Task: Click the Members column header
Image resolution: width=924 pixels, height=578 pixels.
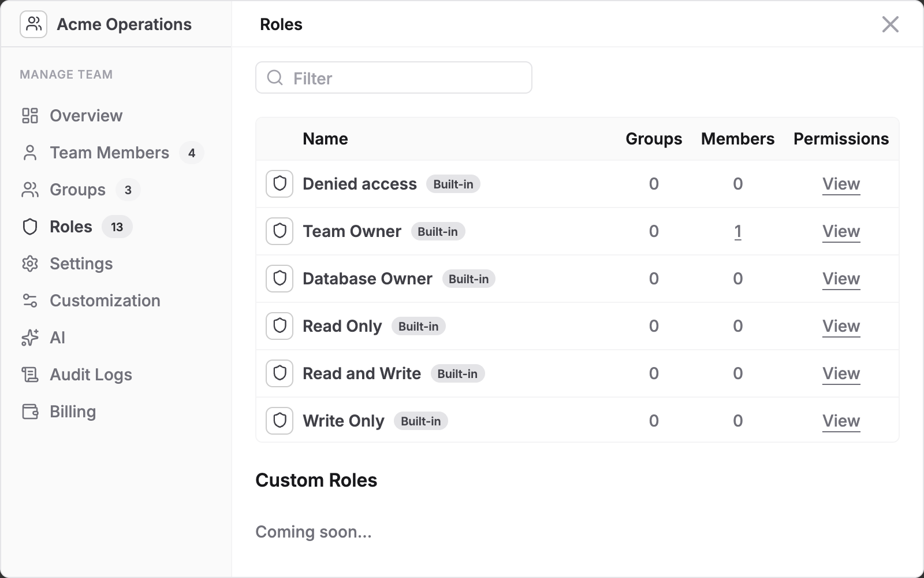Action: (x=737, y=139)
